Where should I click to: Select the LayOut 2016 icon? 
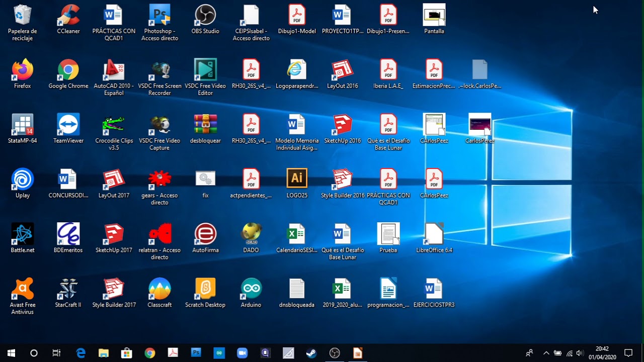(x=343, y=70)
